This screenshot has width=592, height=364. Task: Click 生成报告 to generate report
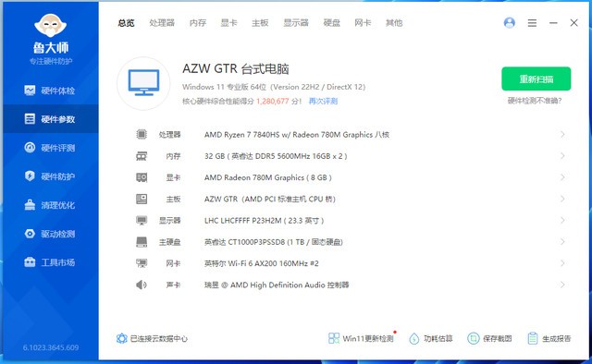pyautogui.click(x=549, y=338)
